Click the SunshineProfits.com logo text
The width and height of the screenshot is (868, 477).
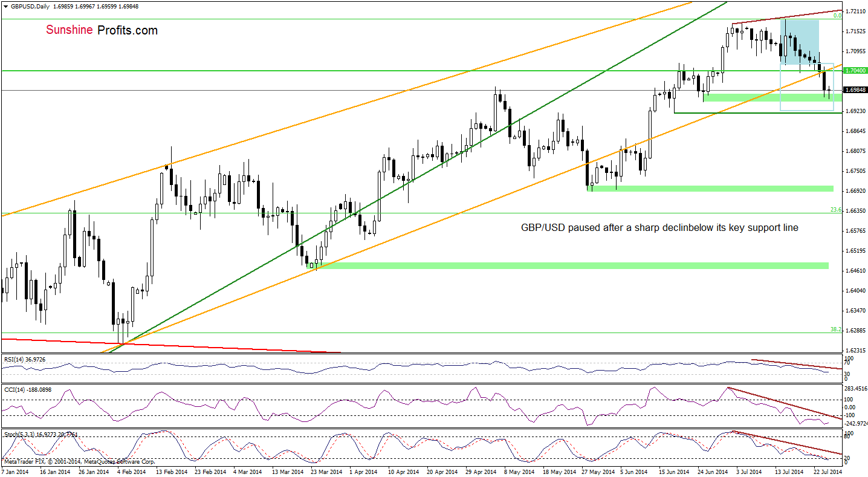(102, 30)
